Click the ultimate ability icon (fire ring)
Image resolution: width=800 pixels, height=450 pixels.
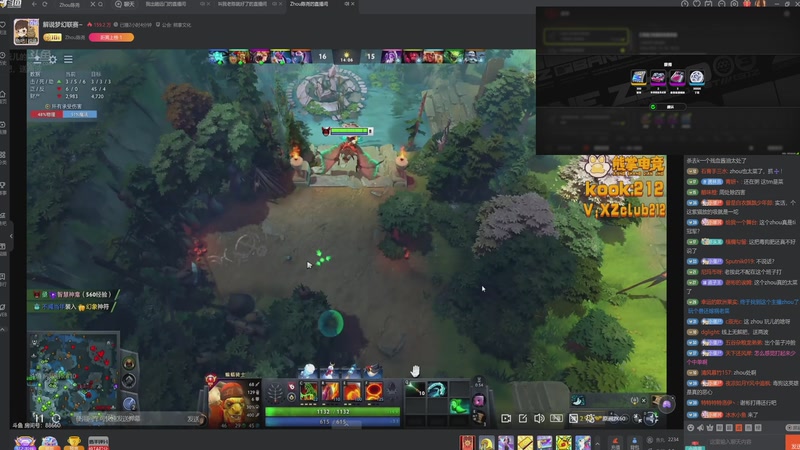373,391
